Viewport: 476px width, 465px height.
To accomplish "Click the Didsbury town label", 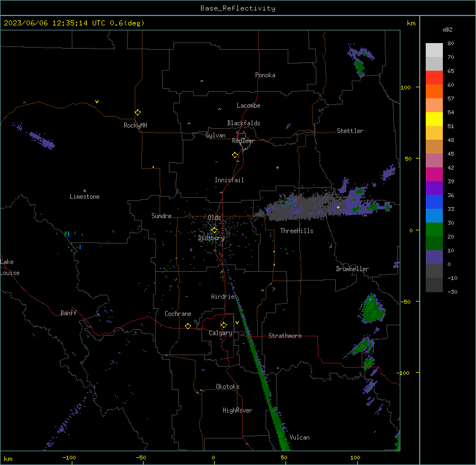I will [x=211, y=238].
